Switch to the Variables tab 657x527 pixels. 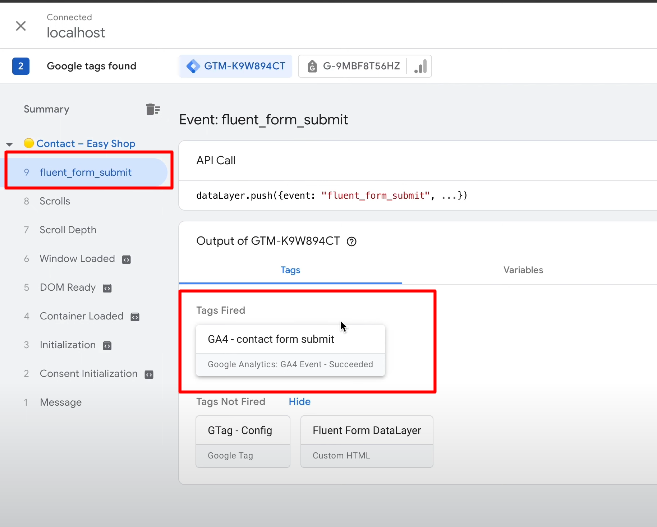[523, 270]
